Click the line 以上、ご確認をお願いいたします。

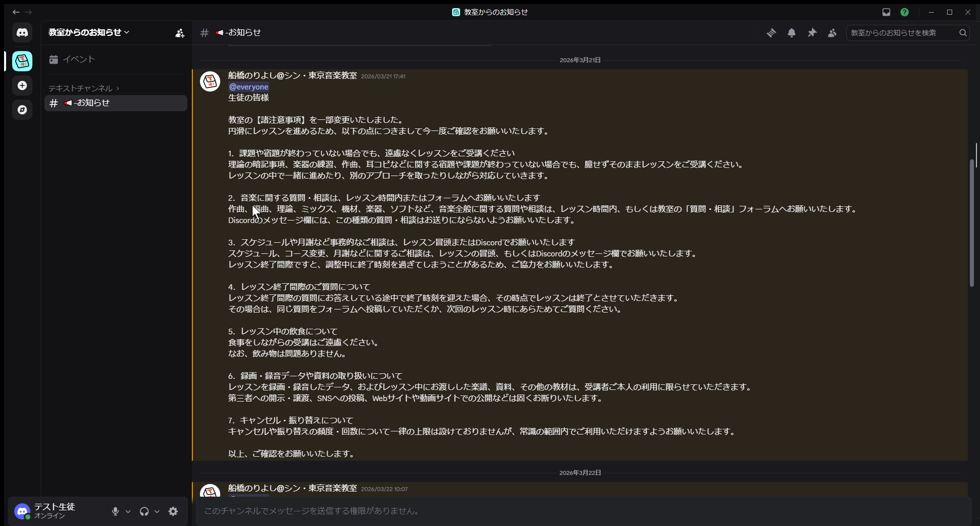pyautogui.click(x=292, y=454)
